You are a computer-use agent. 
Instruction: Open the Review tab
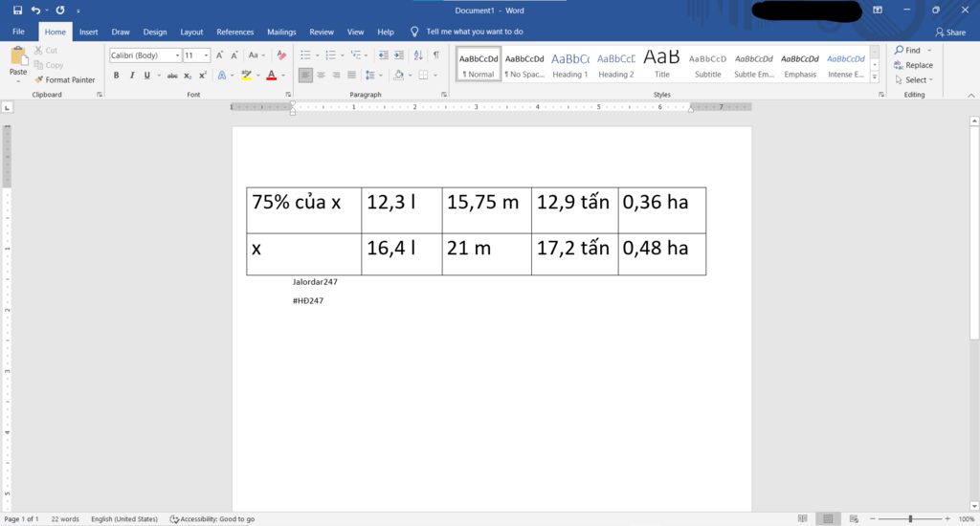pyautogui.click(x=322, y=32)
